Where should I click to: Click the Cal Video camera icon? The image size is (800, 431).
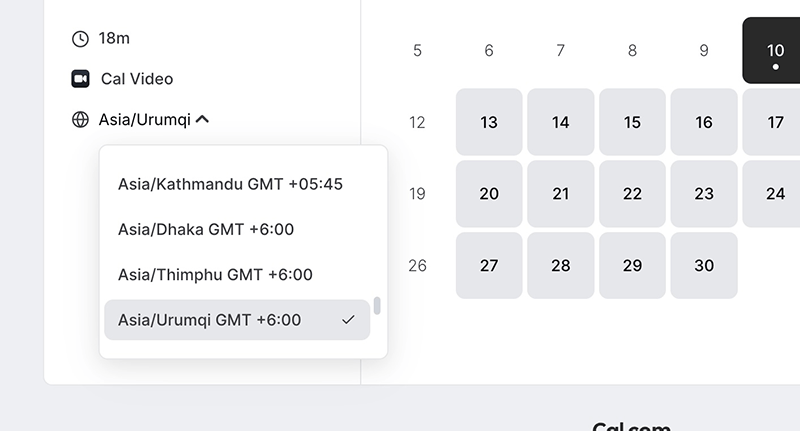[80, 79]
